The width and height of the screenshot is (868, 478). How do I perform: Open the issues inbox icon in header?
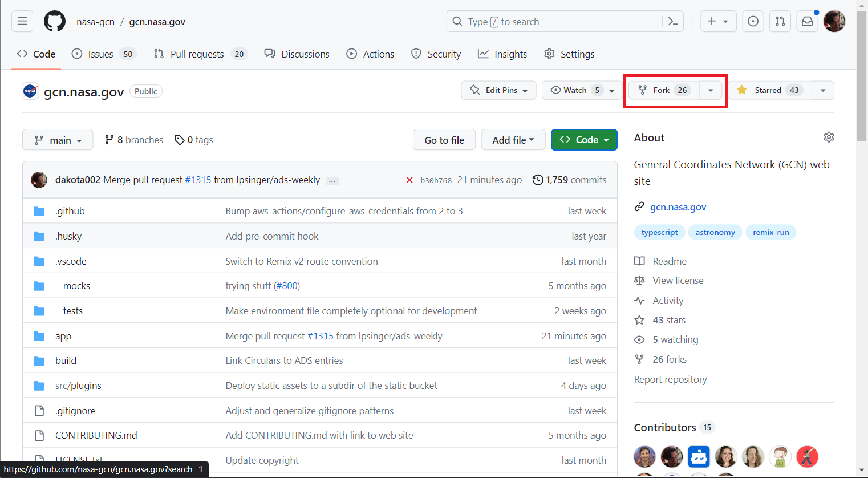(x=753, y=21)
